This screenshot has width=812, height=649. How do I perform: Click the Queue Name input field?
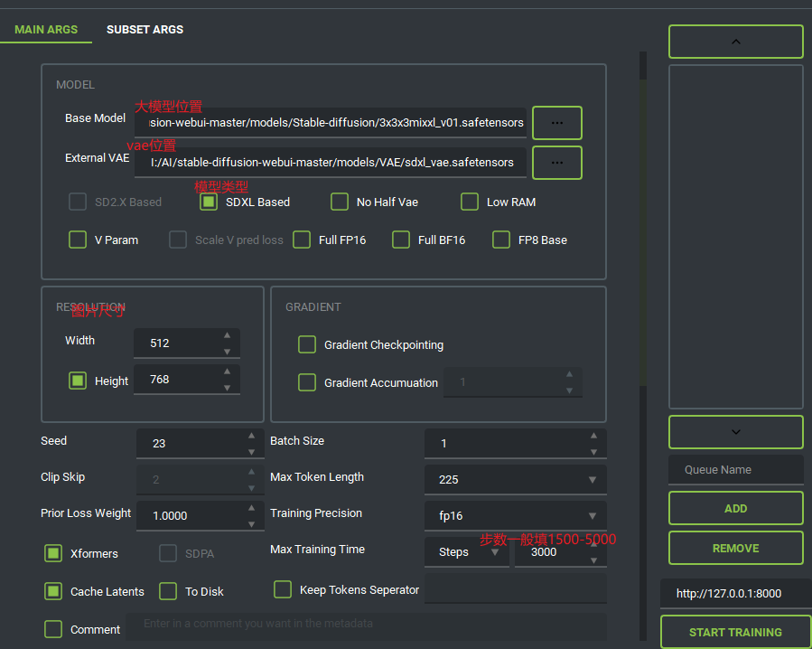click(x=735, y=470)
